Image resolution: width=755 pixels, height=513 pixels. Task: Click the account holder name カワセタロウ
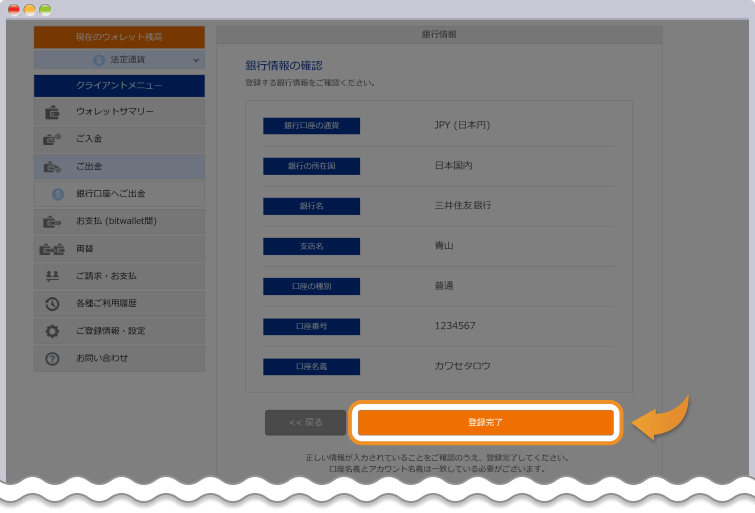click(463, 366)
